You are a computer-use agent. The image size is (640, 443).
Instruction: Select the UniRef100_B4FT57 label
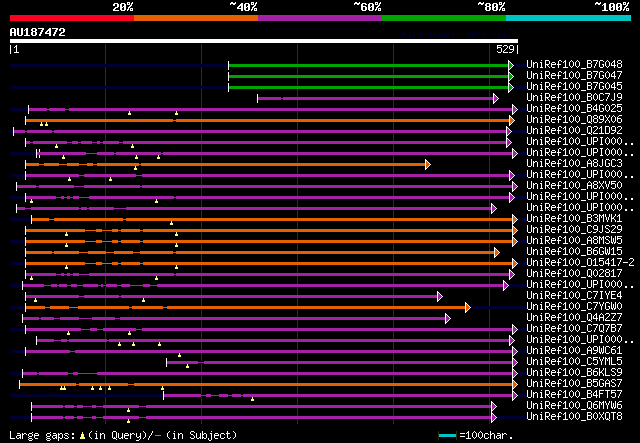click(x=574, y=395)
